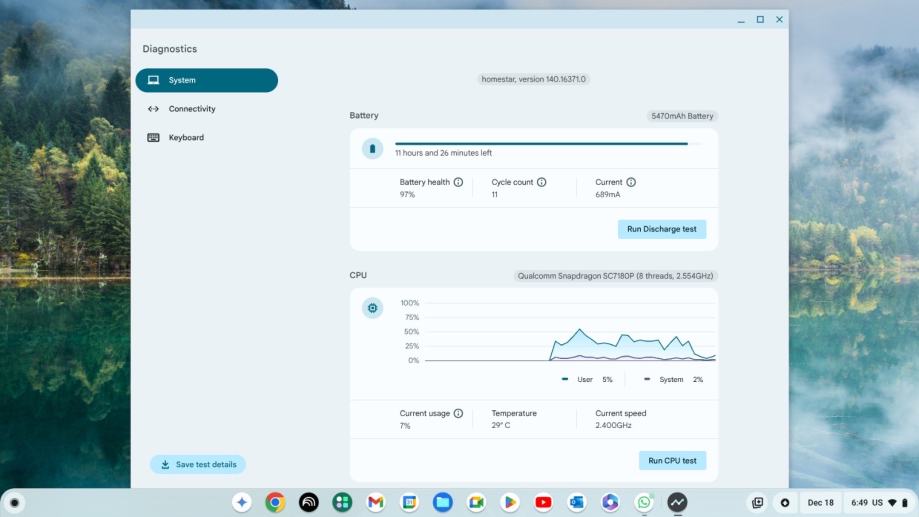Viewport: 919px width, 517px height.
Task: Open Chrome from the shelf
Action: point(275,502)
